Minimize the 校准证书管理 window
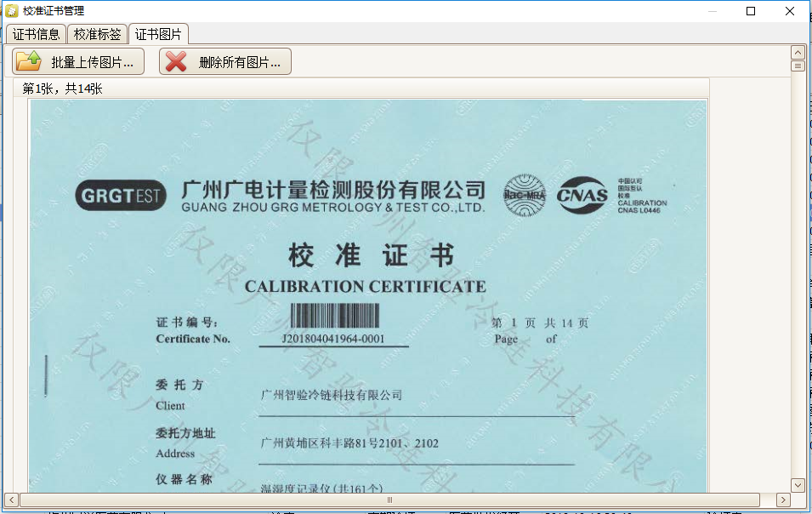This screenshot has height=514, width=812. [x=712, y=11]
